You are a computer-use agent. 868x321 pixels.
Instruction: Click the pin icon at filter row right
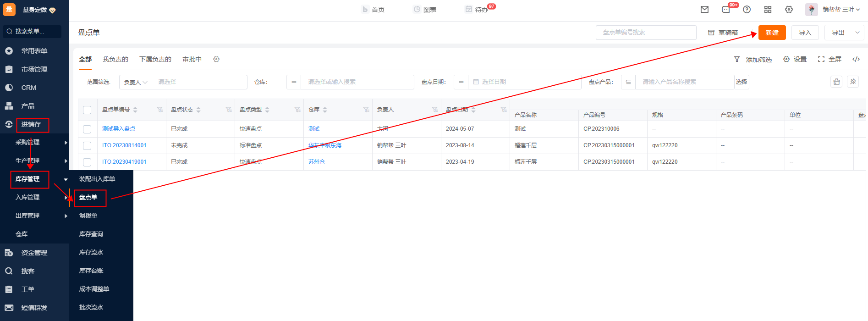853,82
